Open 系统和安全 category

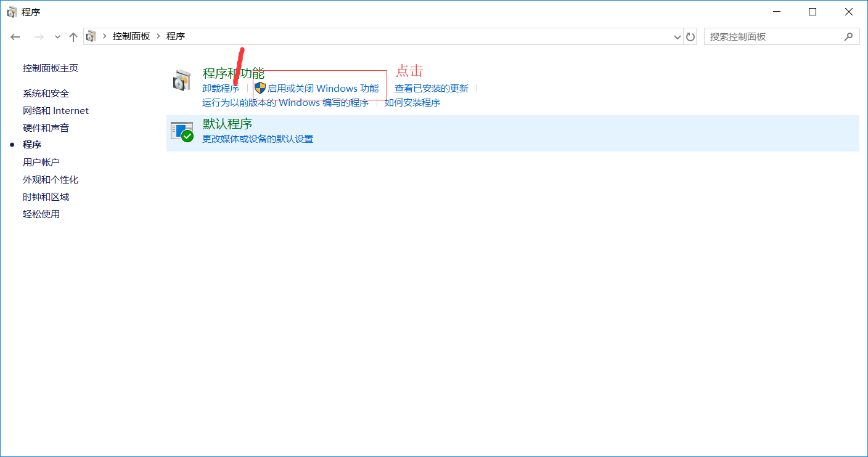(x=46, y=94)
